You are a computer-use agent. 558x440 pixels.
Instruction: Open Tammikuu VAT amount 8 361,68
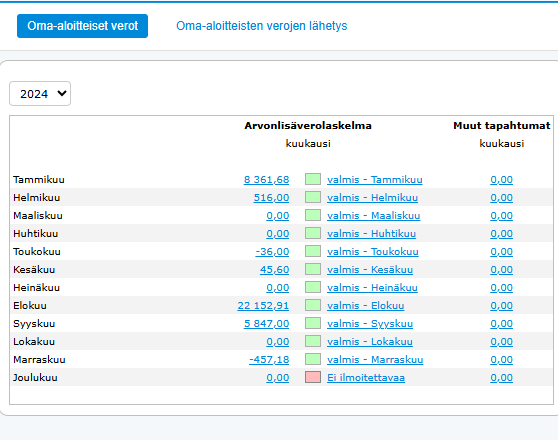point(266,179)
